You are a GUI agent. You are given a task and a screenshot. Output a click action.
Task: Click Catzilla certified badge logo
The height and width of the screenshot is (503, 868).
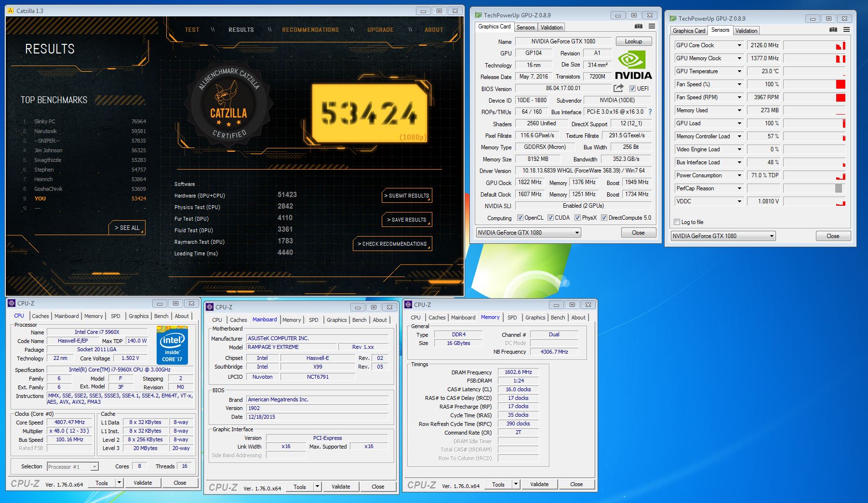pos(228,105)
